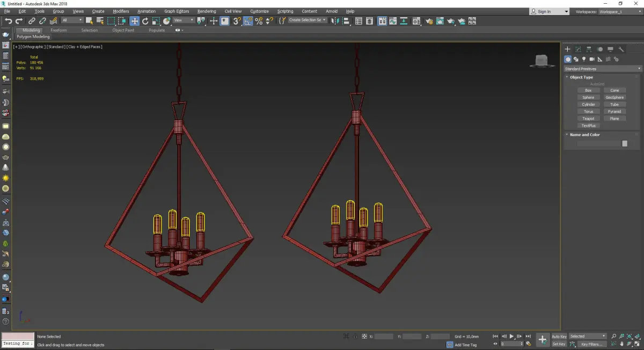
Task: Toggle Auto Key animation mode
Action: 559,337
